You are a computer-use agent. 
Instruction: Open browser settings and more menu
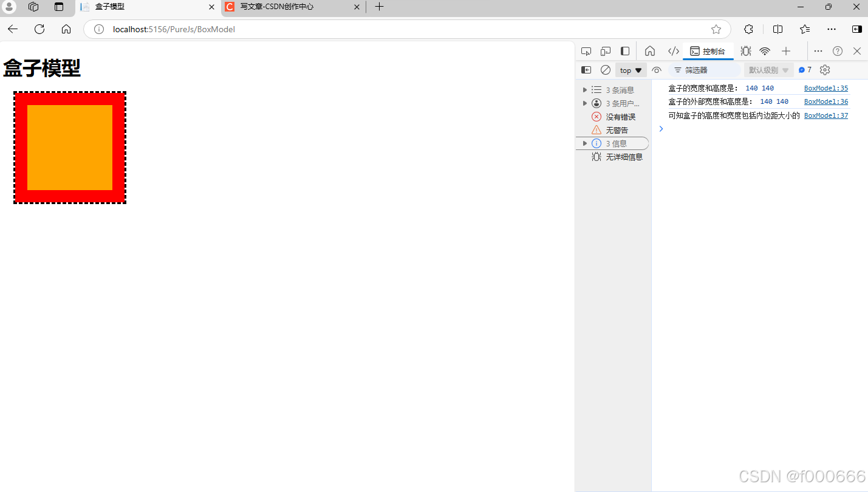click(832, 29)
